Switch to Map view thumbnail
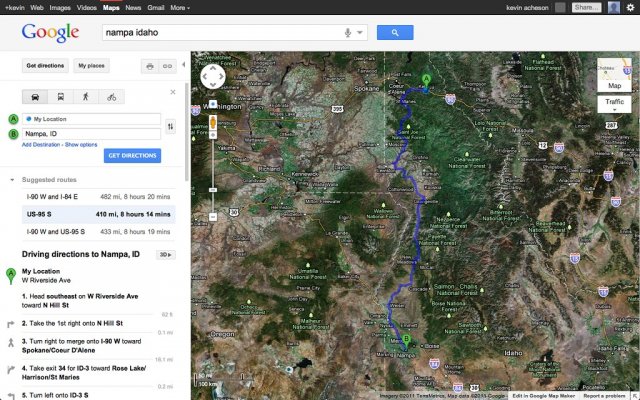This screenshot has width=640, height=400. click(x=614, y=75)
